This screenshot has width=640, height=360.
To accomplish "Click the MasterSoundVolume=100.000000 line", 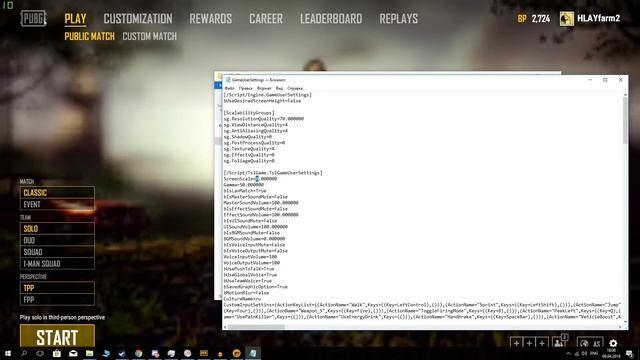I will point(261,203).
